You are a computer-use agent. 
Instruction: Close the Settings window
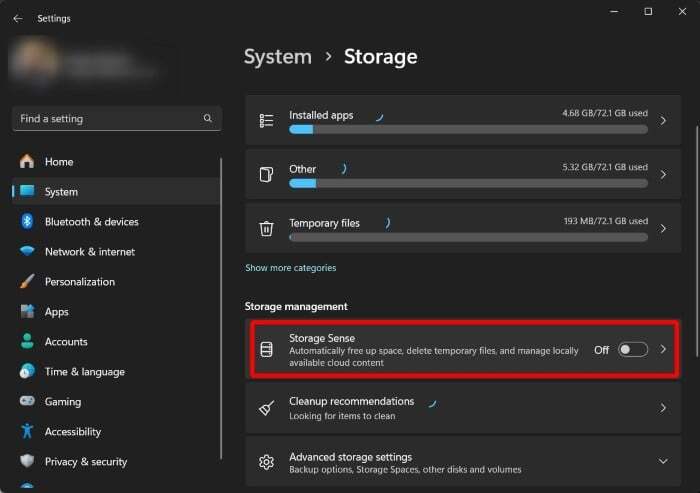coord(682,12)
